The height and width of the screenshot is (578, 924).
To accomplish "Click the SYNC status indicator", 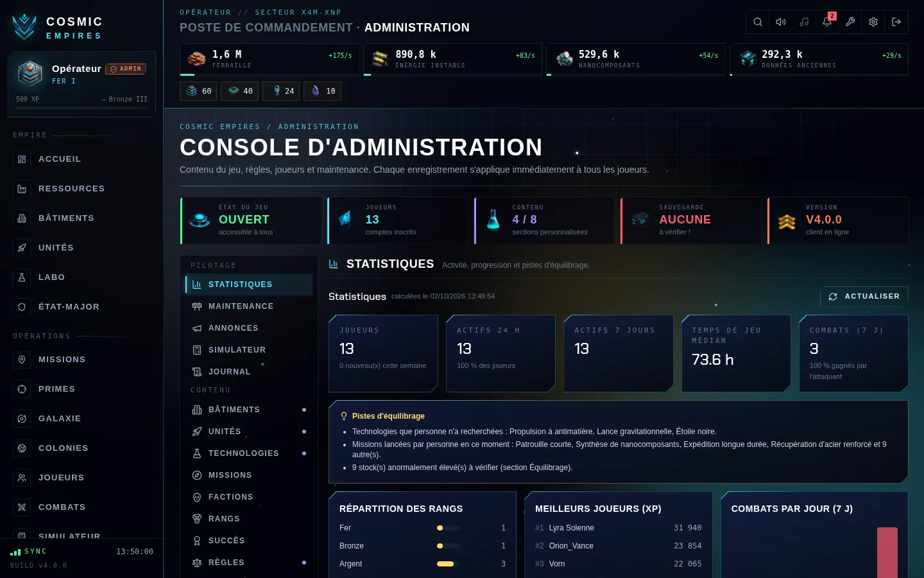I will (29, 552).
